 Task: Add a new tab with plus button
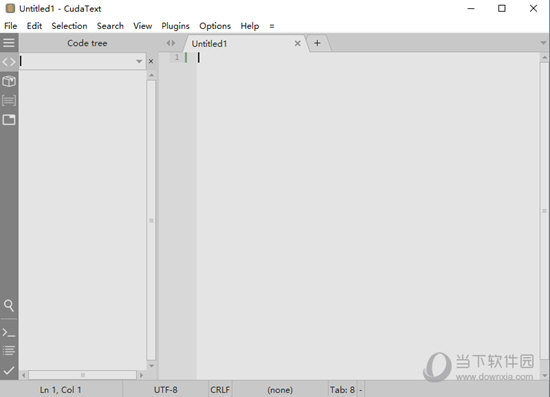point(317,43)
